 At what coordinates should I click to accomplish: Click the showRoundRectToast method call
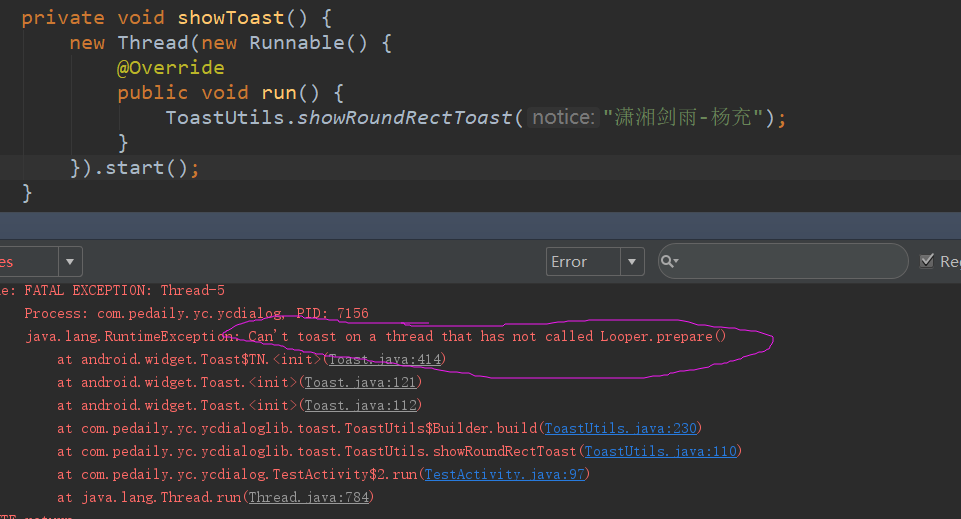pyautogui.click(x=405, y=117)
